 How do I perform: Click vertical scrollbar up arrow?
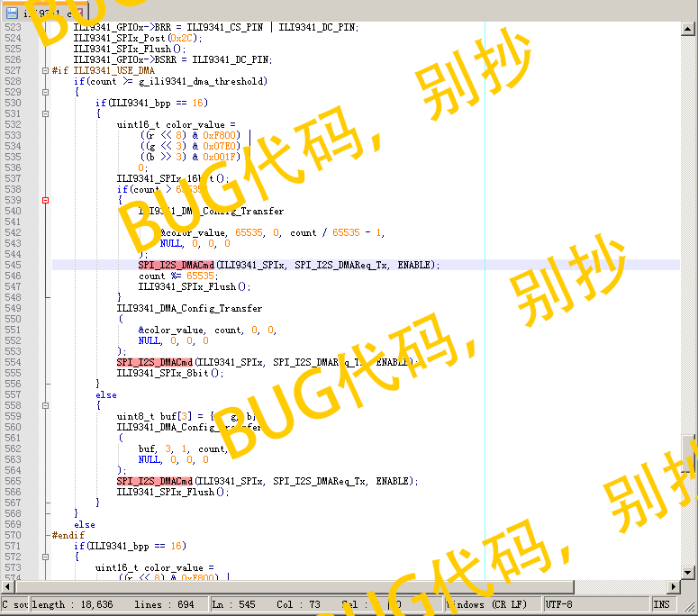point(687,29)
